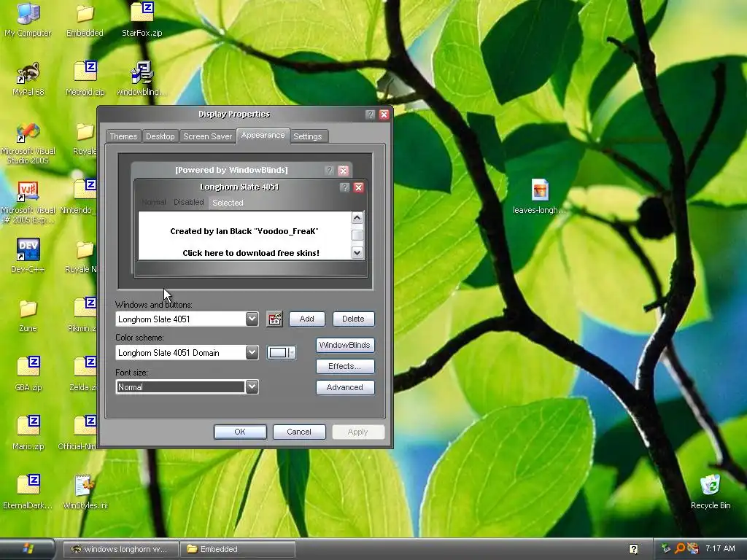Open the Recycle Bin icon
747x560 pixels.
(711, 492)
